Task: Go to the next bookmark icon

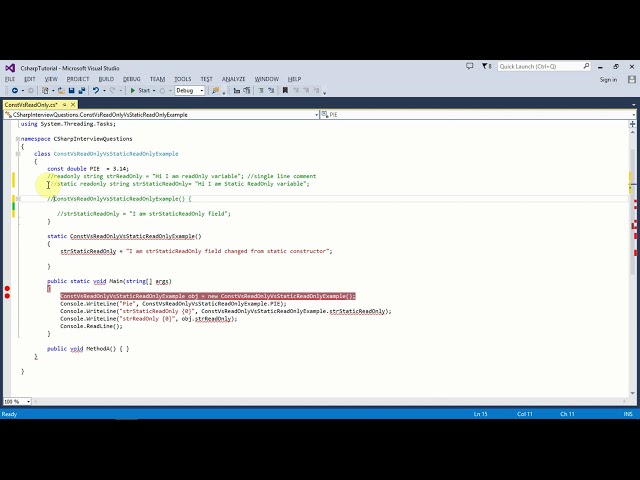Action: pyautogui.click(x=306, y=91)
